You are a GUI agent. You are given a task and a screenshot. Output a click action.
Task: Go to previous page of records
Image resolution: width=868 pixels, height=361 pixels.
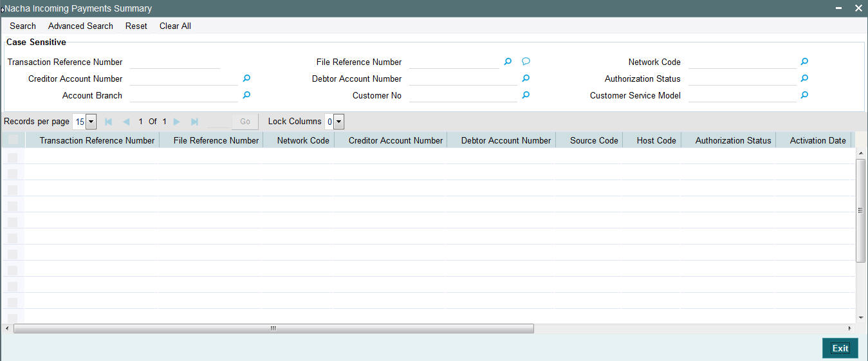126,122
